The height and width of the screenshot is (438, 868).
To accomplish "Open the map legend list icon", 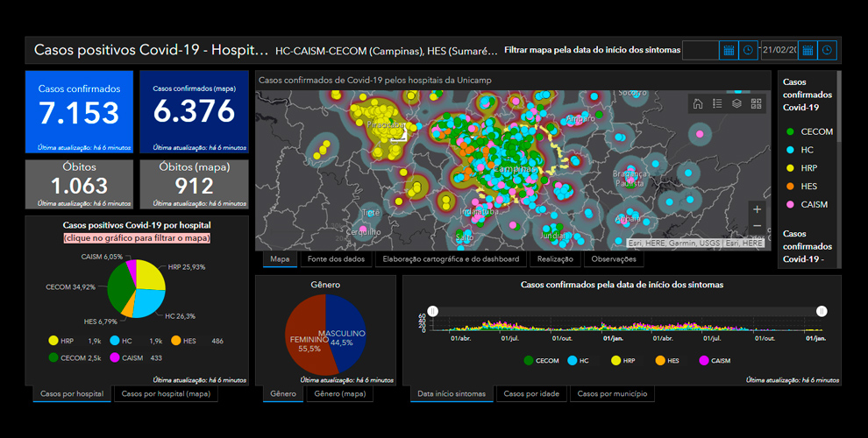I will click(x=717, y=103).
